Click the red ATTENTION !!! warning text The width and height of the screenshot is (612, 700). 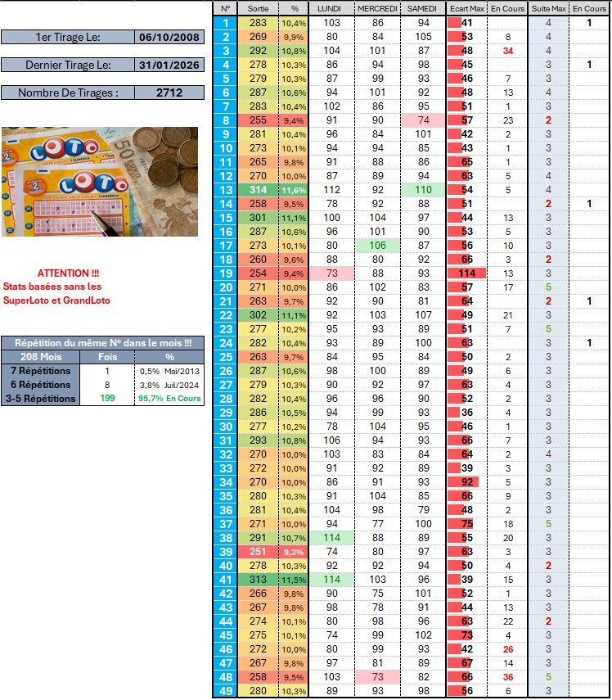click(70, 273)
